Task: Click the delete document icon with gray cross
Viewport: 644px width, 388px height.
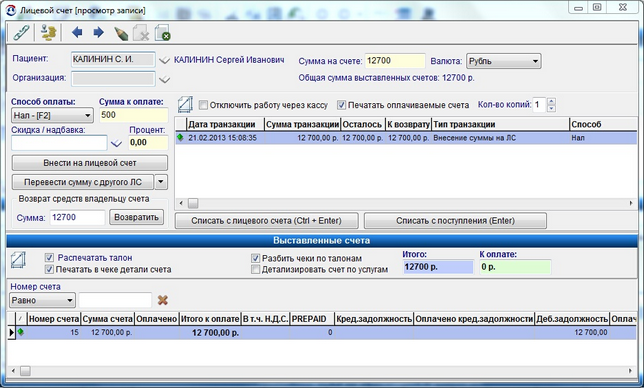Action: 141,33
